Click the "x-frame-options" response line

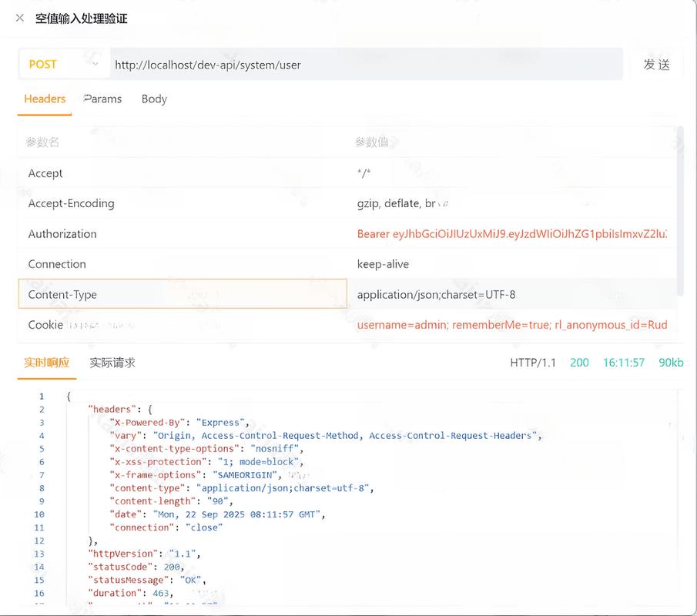pyautogui.click(x=196, y=475)
